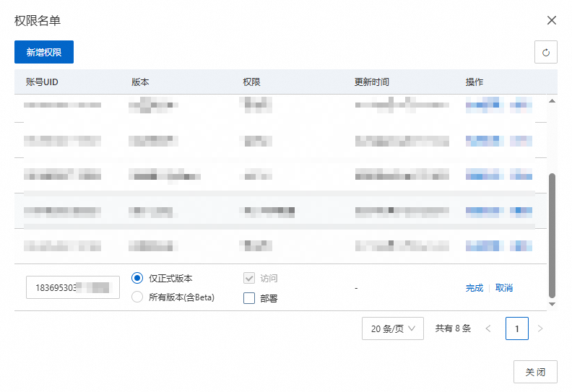Go to the next page arrow
This screenshot has width=572, height=392.
pos(540,328)
